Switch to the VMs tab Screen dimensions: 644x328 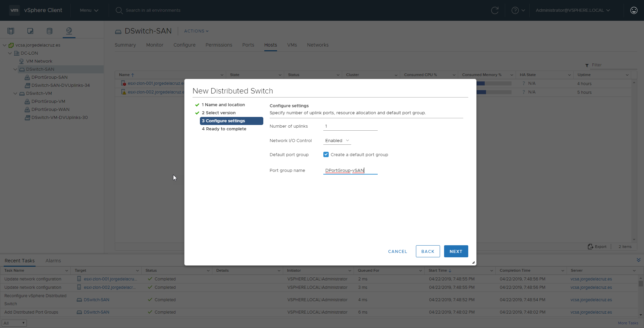coord(292,45)
